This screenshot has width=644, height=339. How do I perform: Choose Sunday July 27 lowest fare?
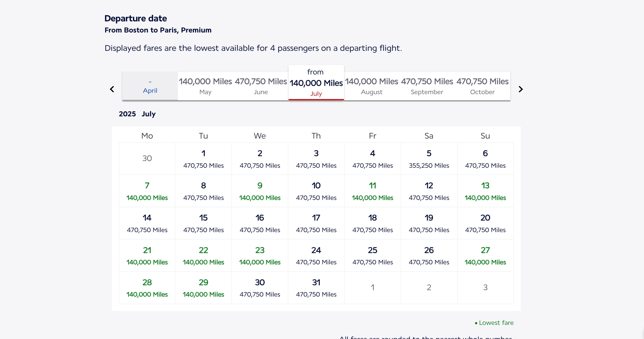pos(485,255)
